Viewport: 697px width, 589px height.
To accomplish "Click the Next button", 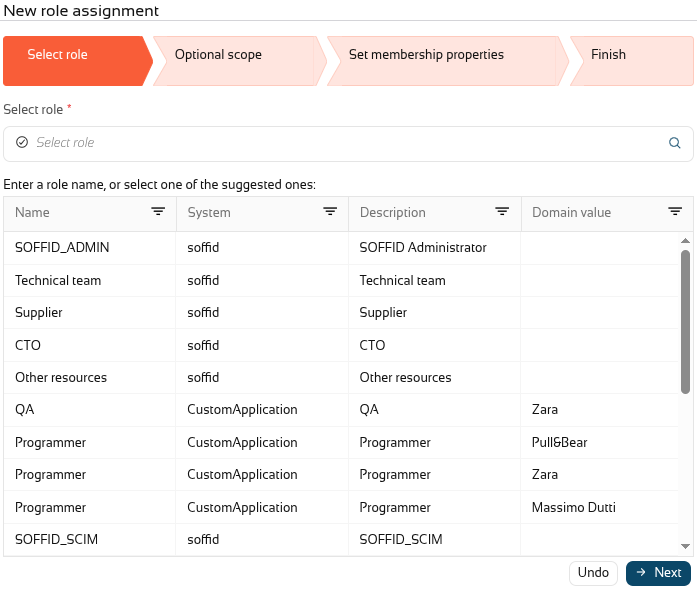I will coord(658,573).
